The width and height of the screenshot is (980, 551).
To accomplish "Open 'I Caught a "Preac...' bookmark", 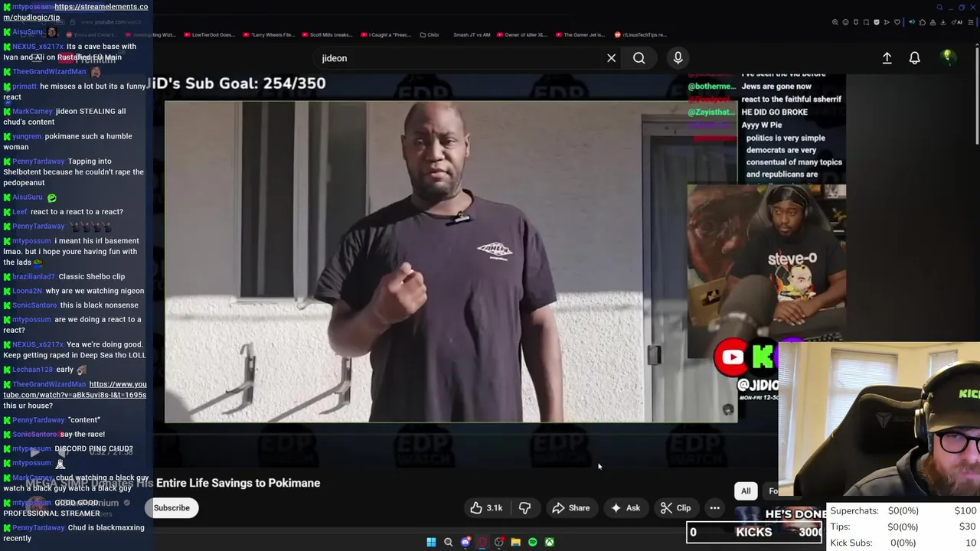I will click(384, 34).
